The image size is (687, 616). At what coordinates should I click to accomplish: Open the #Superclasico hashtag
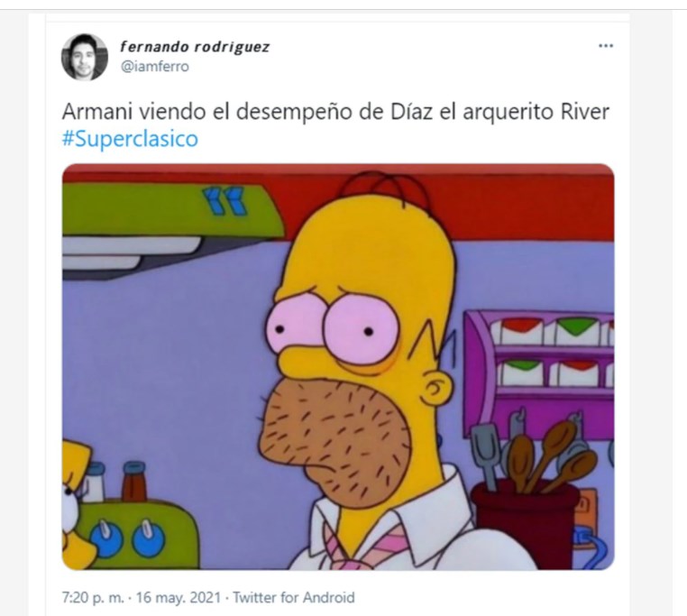(x=130, y=139)
